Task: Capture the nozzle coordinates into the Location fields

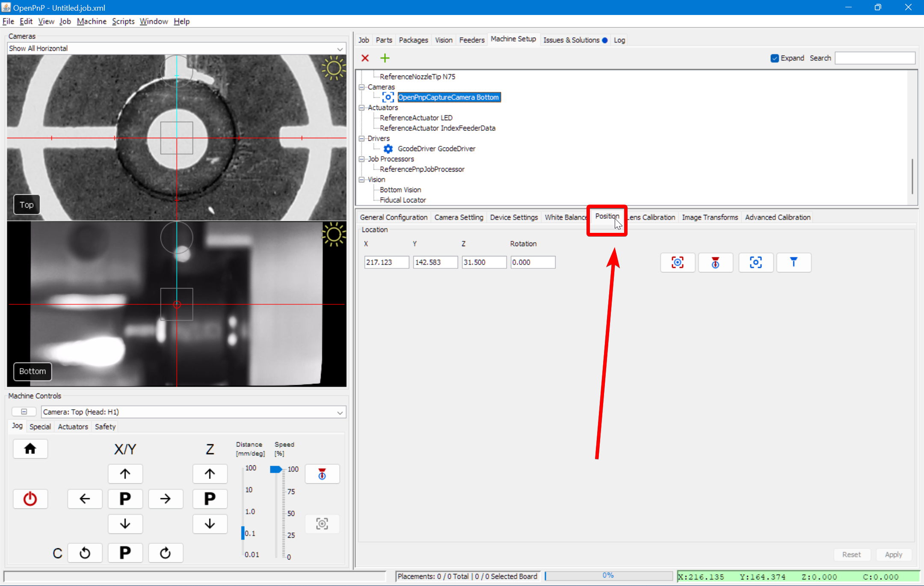Action: [x=715, y=262]
